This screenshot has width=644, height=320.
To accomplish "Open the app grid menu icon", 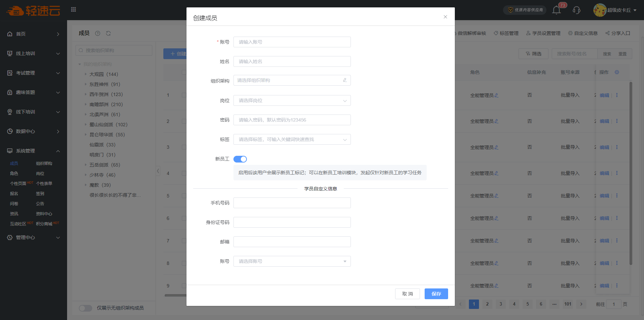I will click(73, 9).
